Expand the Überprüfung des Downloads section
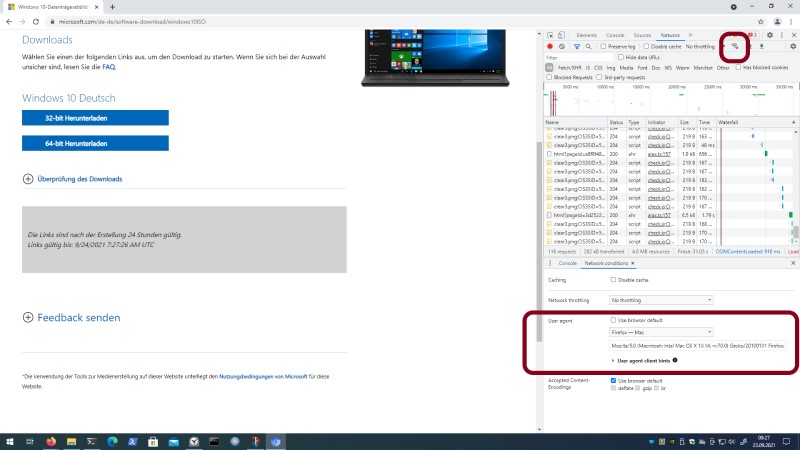This screenshot has width=800, height=450. point(72,179)
